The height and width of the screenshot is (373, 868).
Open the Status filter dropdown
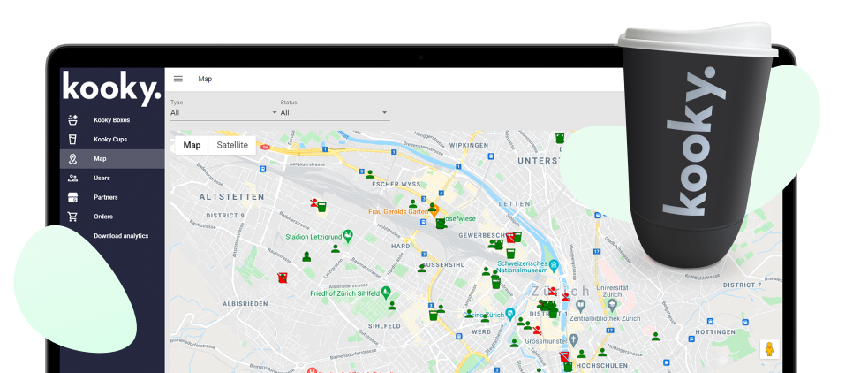tap(334, 112)
